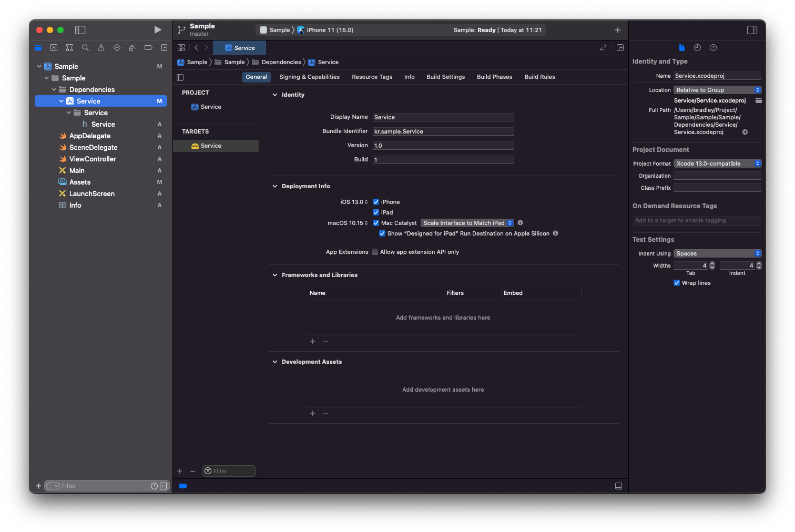Screen dimensions: 795x532
Task: Add an editor on the right
Action: (x=620, y=48)
